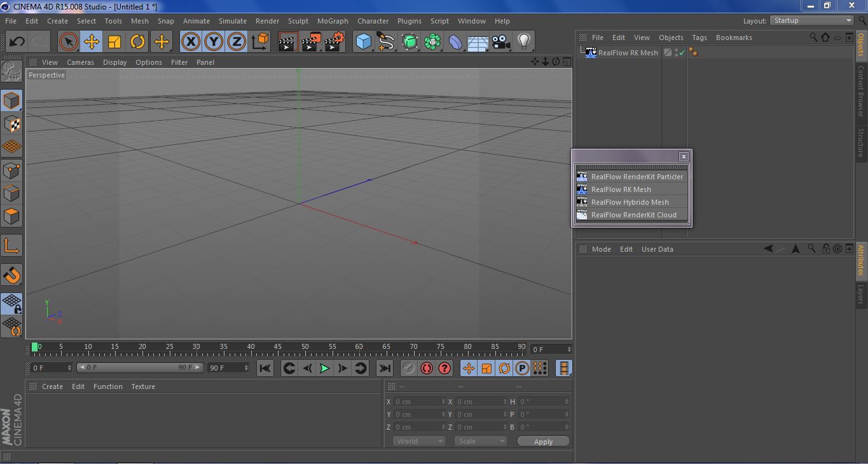
Task: Open the floor environment objects
Action: 478,42
